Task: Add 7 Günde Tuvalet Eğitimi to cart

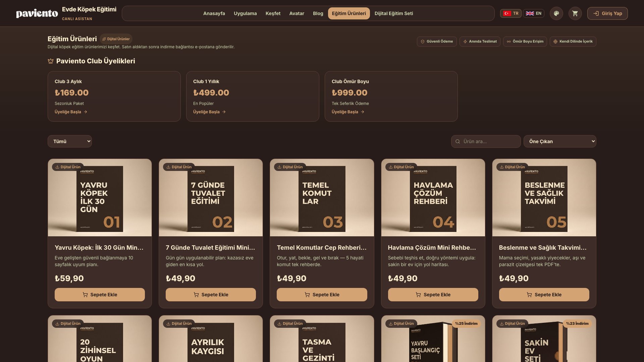Action: tap(211, 295)
